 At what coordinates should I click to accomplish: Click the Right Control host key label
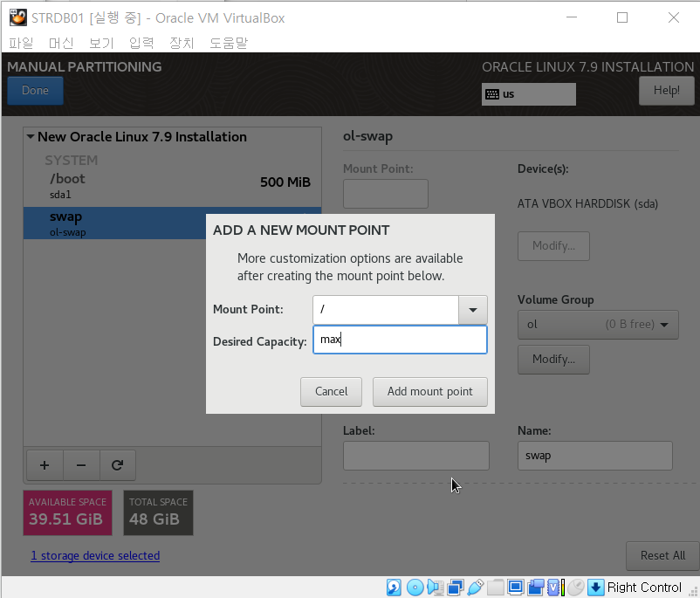[x=644, y=588]
